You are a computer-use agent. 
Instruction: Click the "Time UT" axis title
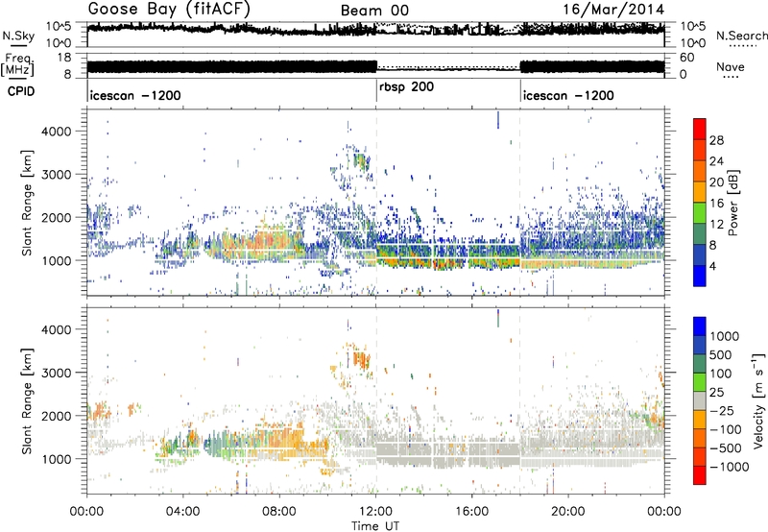tap(375, 526)
